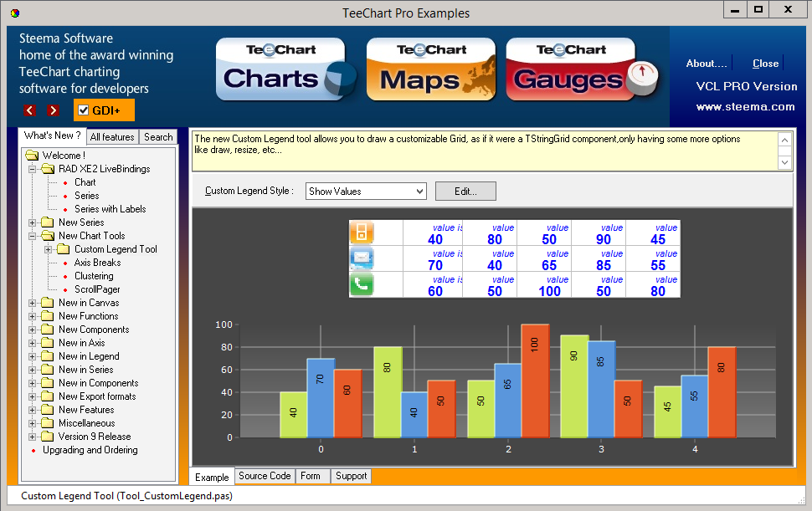Click the blue bar labeled 85
The image size is (812, 511).
coord(601,389)
